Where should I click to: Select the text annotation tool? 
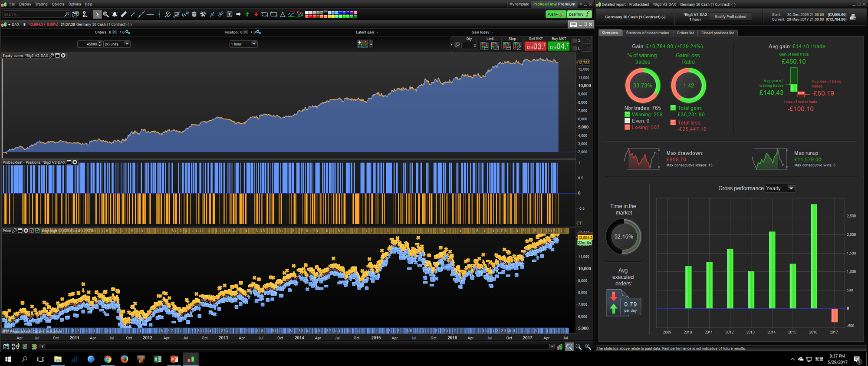[x=230, y=14]
